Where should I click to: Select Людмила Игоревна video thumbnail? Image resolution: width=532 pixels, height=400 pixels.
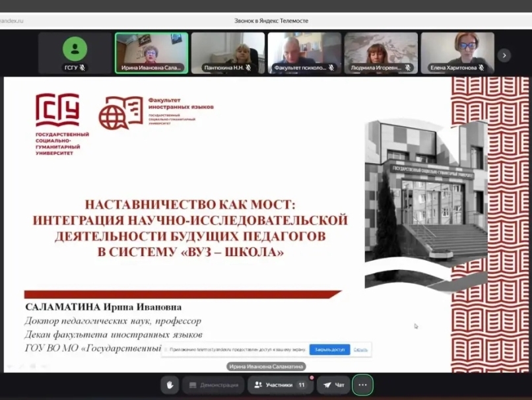pyautogui.click(x=381, y=51)
